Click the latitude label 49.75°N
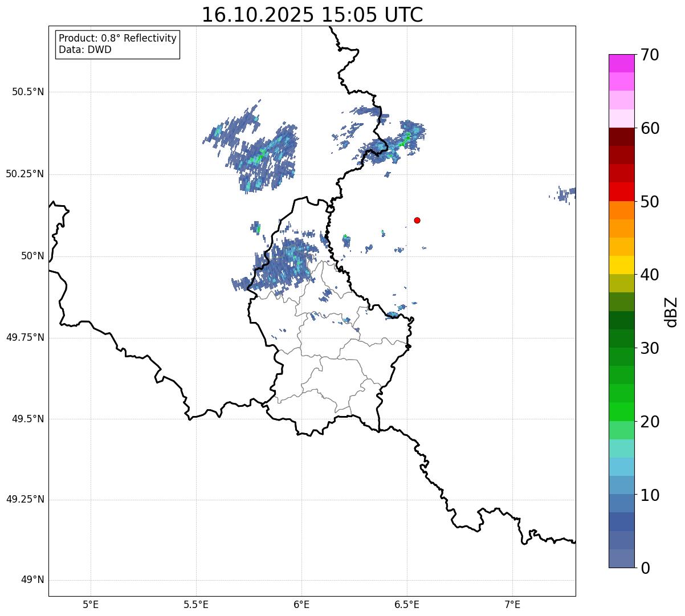Viewport: 685px width, 616px height. click(x=25, y=337)
